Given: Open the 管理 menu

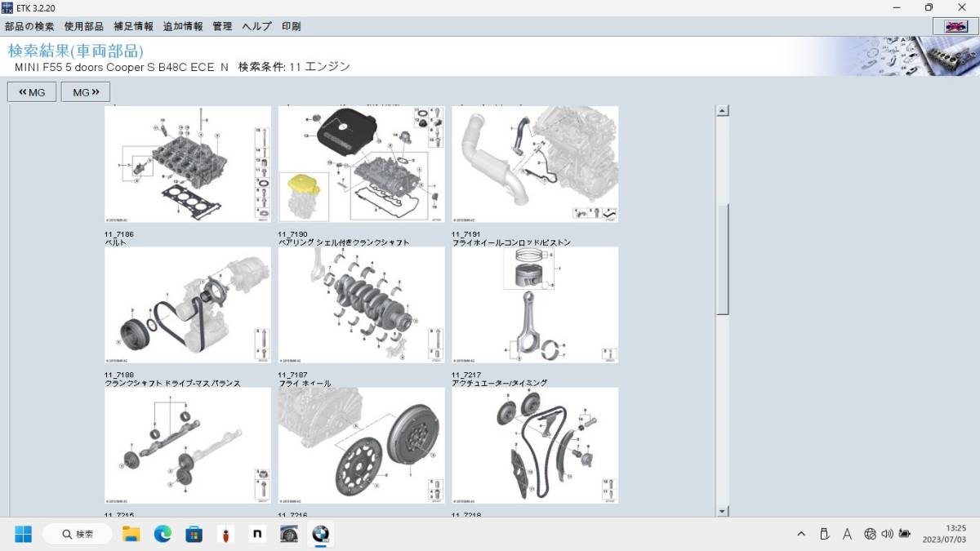Looking at the screenshot, I should tap(222, 26).
